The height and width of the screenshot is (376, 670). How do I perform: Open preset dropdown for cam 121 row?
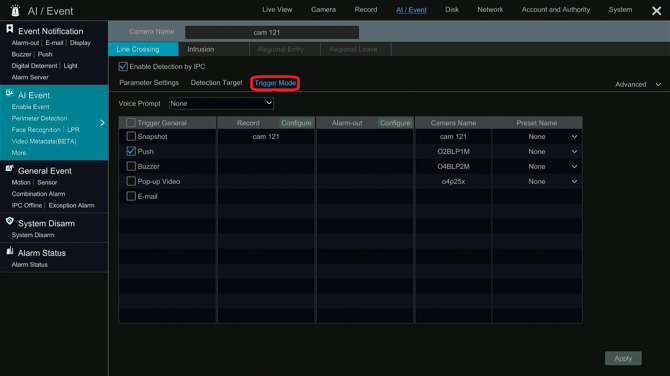coord(574,137)
